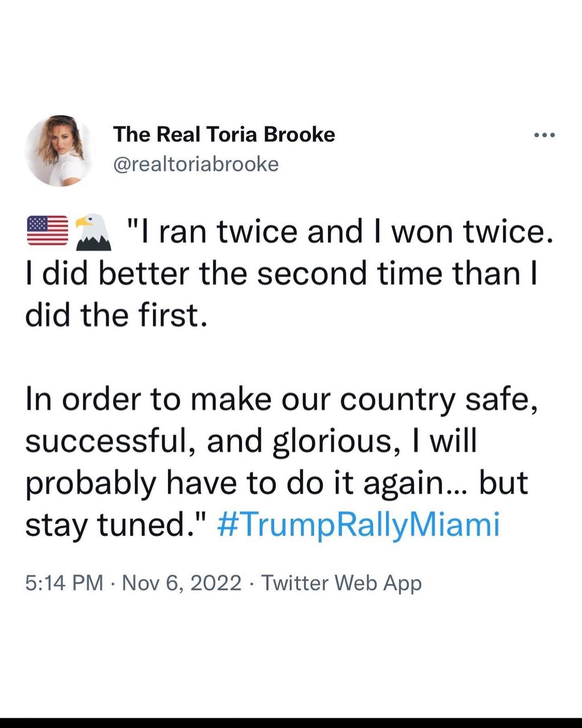This screenshot has height=728, width=582.
Task: Click the "I ran twice and I won twice" line
Action: (339, 232)
